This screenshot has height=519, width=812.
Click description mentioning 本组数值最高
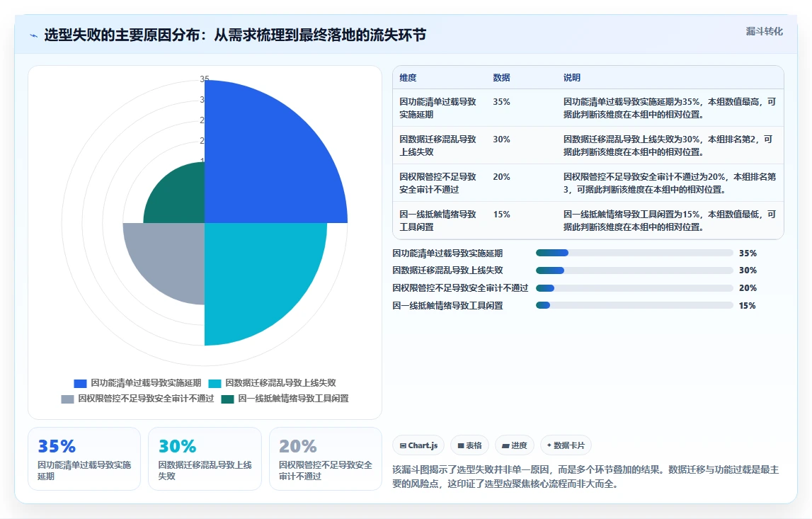[x=670, y=108]
